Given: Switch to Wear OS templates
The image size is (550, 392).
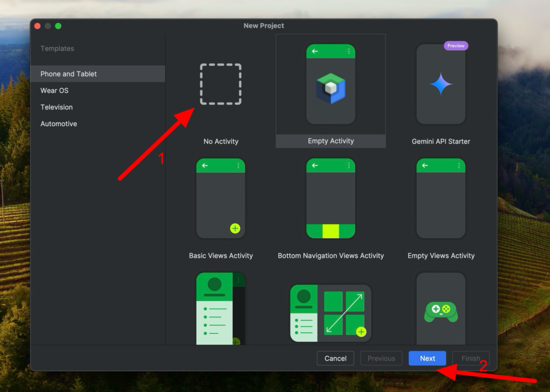Looking at the screenshot, I should (x=55, y=91).
